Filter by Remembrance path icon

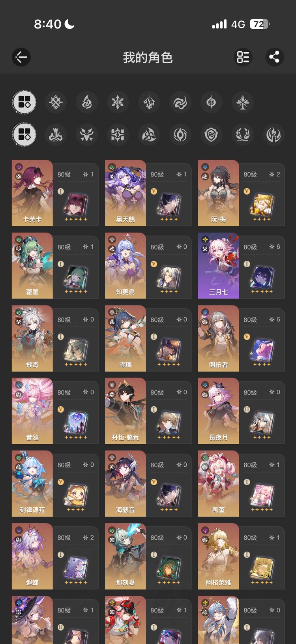point(273,134)
